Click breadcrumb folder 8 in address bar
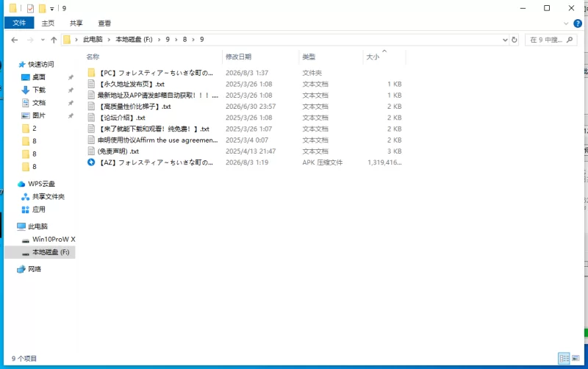This screenshot has height=369, width=588. [184, 40]
